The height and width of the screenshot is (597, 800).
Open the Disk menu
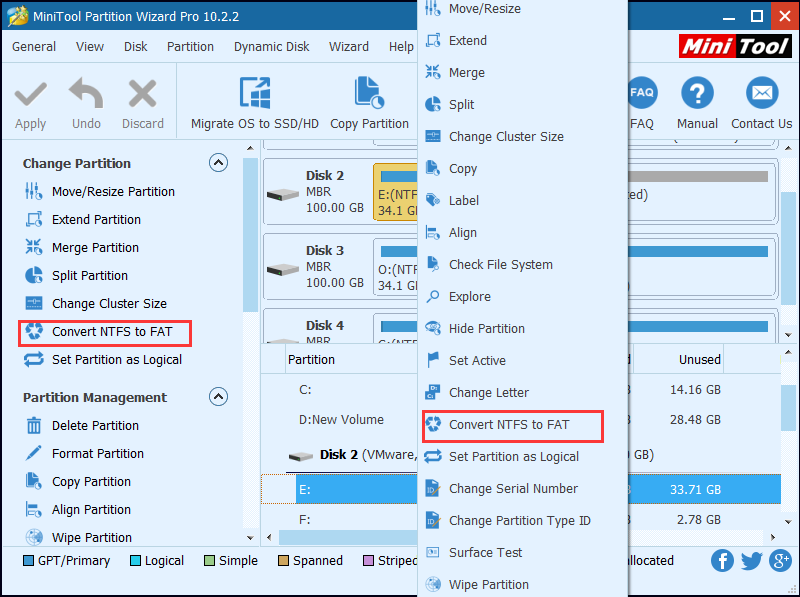point(135,46)
